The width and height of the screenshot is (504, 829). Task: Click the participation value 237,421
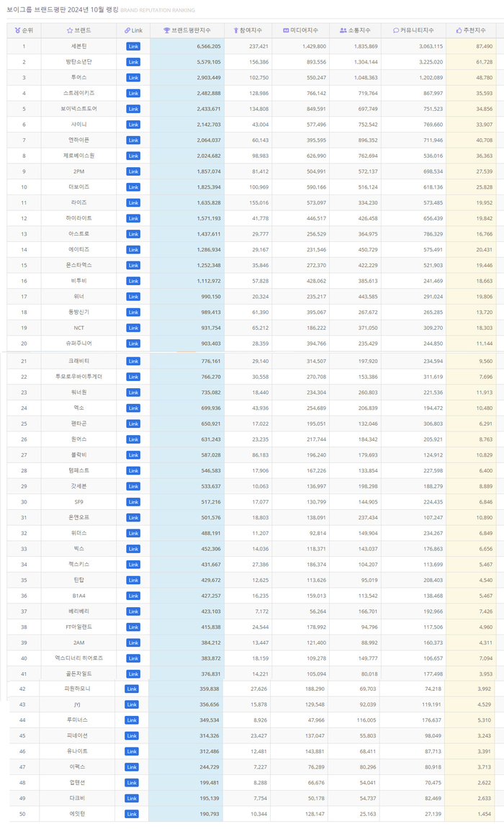259,47
